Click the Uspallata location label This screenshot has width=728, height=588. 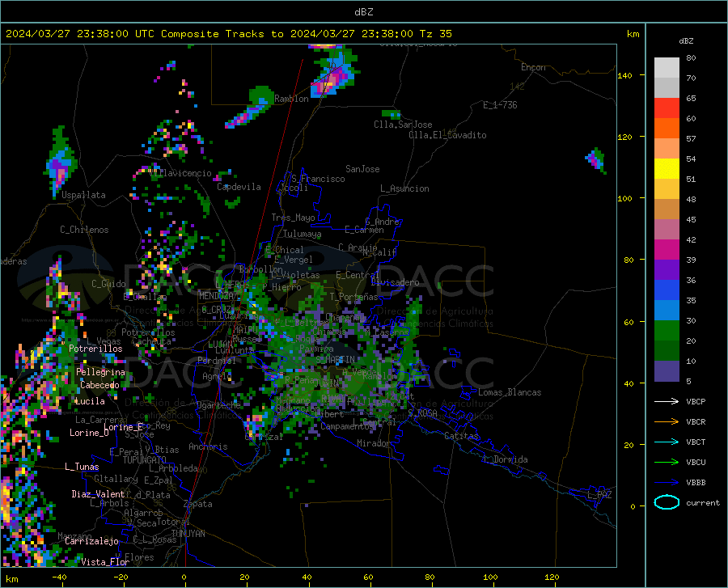[x=83, y=195]
